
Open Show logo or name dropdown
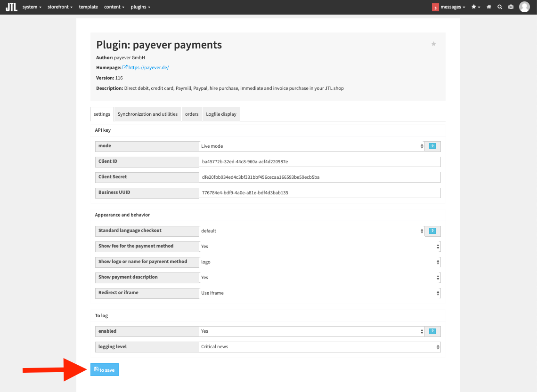point(320,262)
